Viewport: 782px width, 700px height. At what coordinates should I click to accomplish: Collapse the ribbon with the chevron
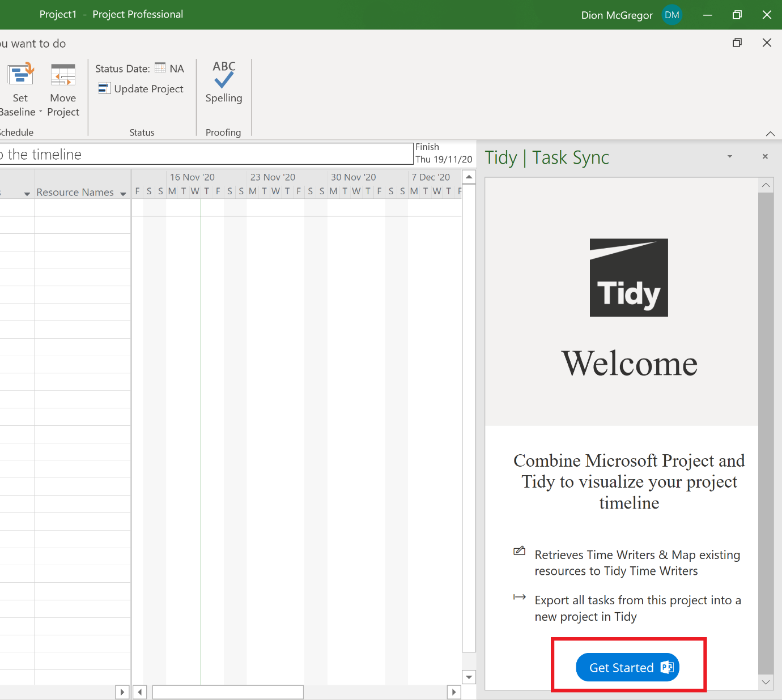point(771,134)
